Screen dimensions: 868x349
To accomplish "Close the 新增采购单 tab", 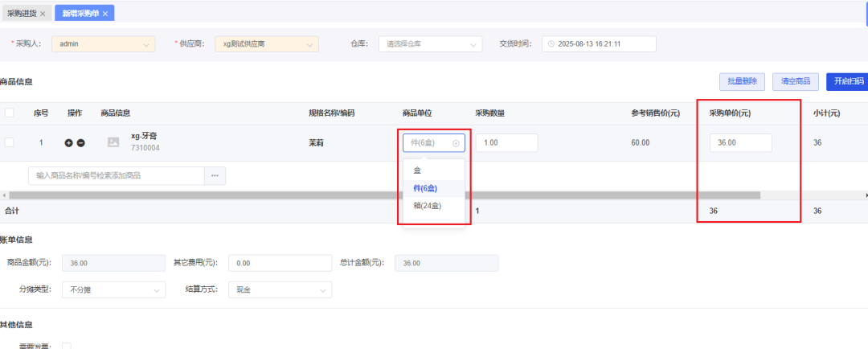I will point(105,14).
